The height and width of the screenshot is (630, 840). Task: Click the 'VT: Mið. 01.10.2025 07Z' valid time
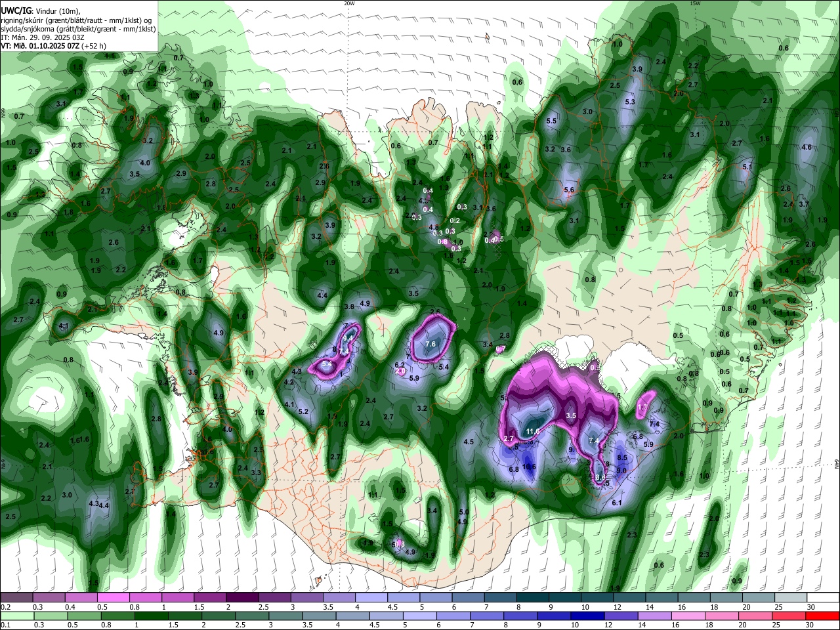[40, 46]
